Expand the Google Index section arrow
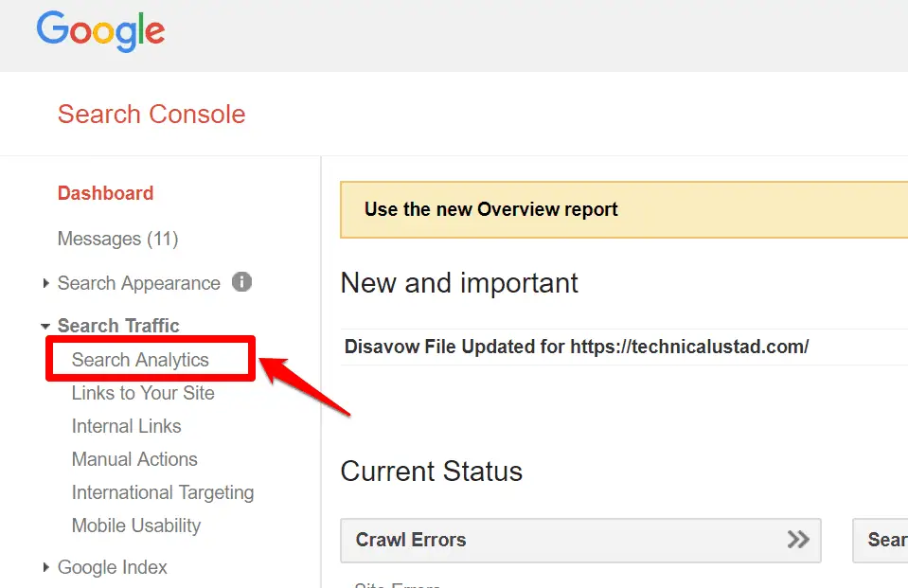 [x=45, y=567]
